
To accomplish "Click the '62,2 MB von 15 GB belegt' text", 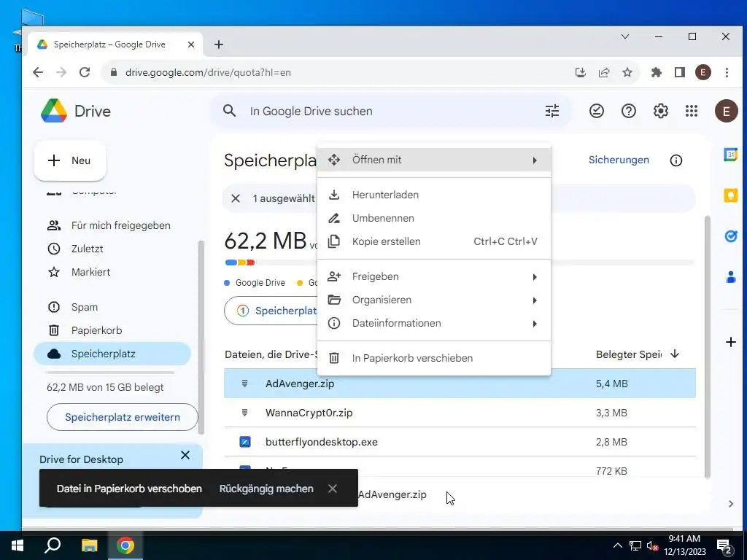I will click(x=105, y=387).
